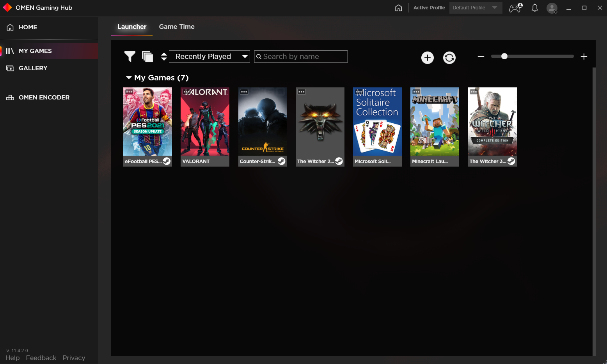
Task: Open options menu on Counter-Strike tile
Action: click(x=244, y=92)
